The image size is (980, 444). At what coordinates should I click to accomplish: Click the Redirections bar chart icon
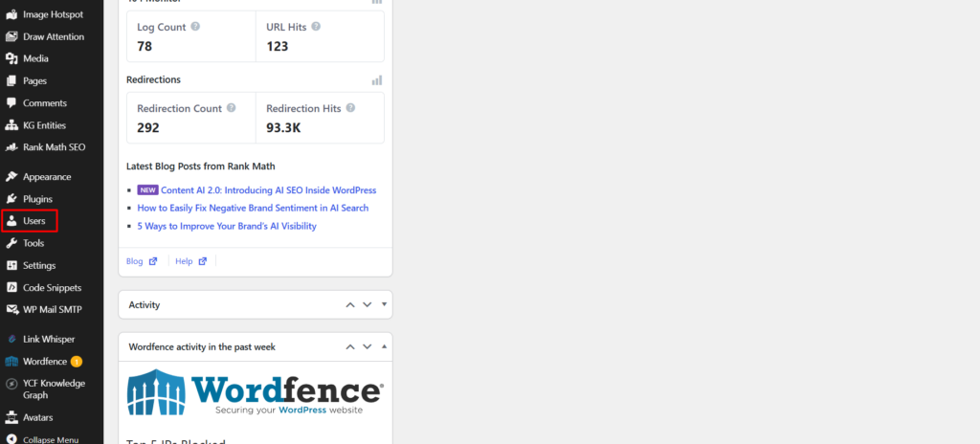tap(377, 80)
